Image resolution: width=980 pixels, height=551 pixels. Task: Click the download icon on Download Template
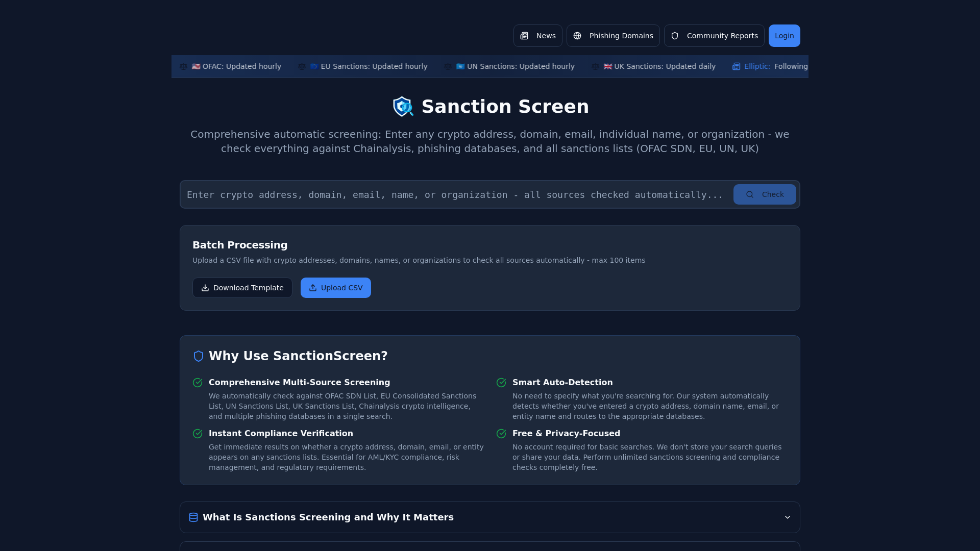205,288
